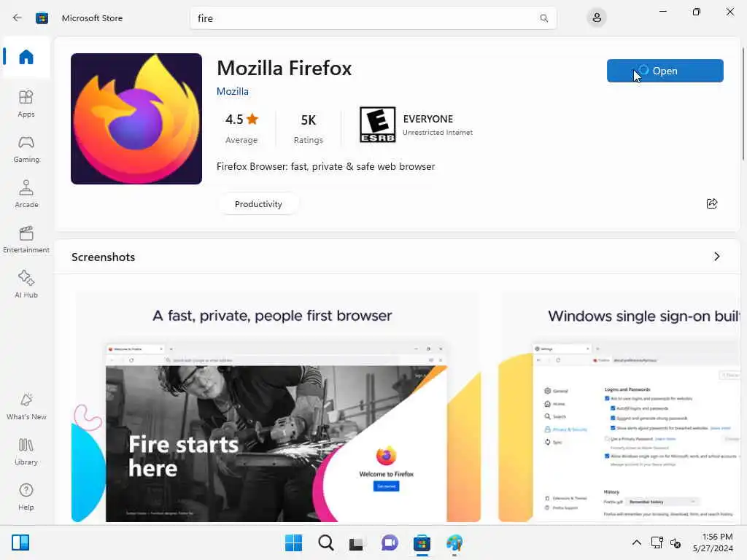Image resolution: width=747 pixels, height=560 pixels.
Task: Open What's New page
Action: click(26, 407)
